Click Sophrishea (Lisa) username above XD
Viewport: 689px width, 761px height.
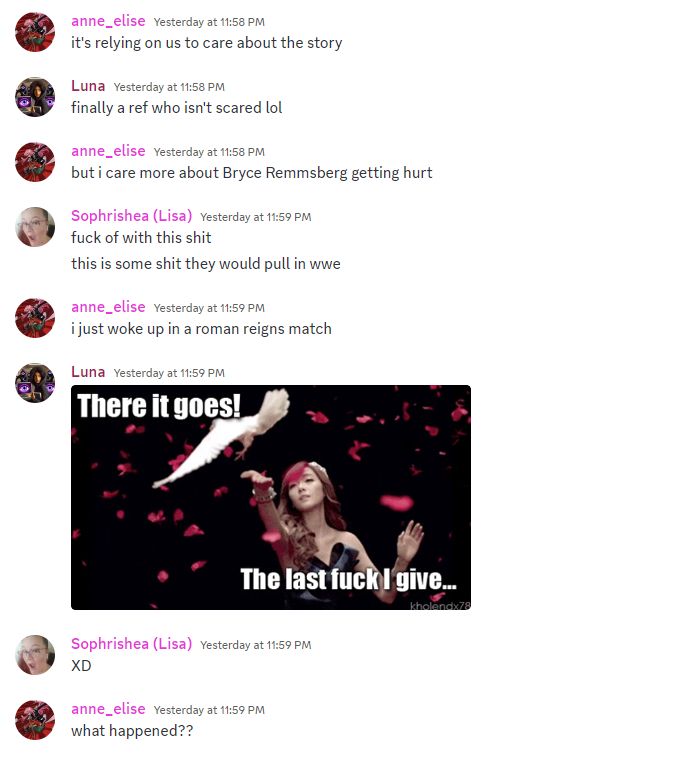131,644
